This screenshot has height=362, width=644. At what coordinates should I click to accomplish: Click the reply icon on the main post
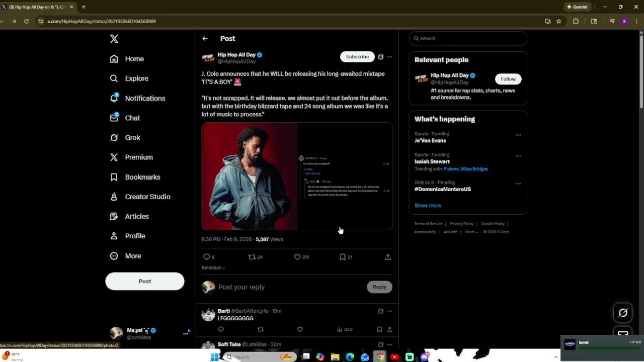tap(207, 257)
